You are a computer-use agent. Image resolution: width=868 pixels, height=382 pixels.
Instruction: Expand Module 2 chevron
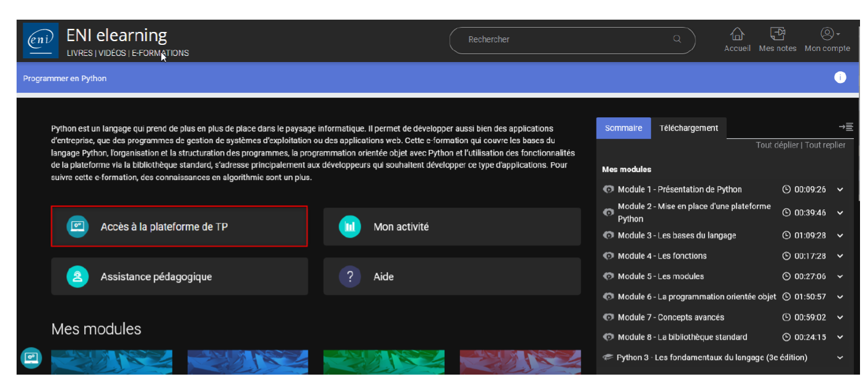point(840,213)
